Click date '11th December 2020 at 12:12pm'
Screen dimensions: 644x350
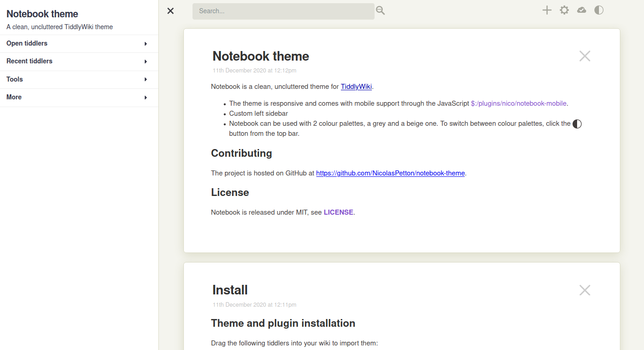(x=254, y=71)
